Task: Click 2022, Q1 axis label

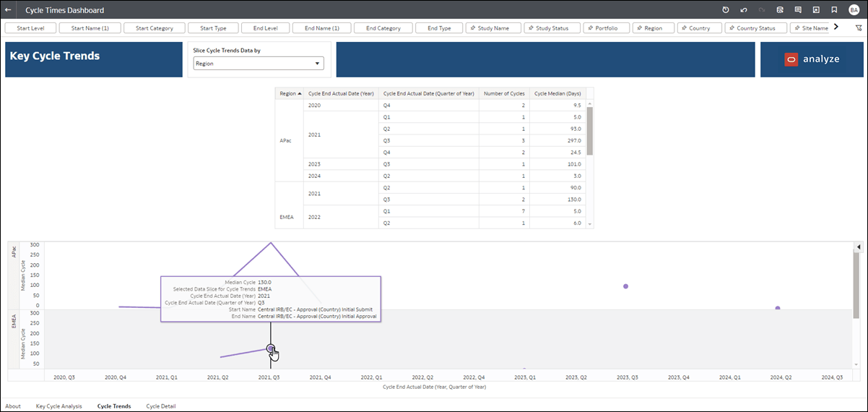Action: (371, 377)
